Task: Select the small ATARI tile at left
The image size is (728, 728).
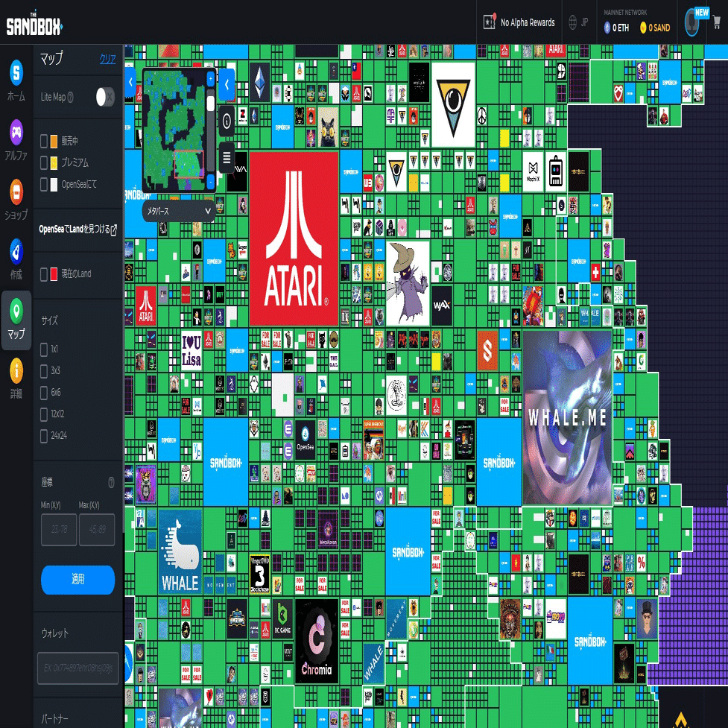Action: 146,305
